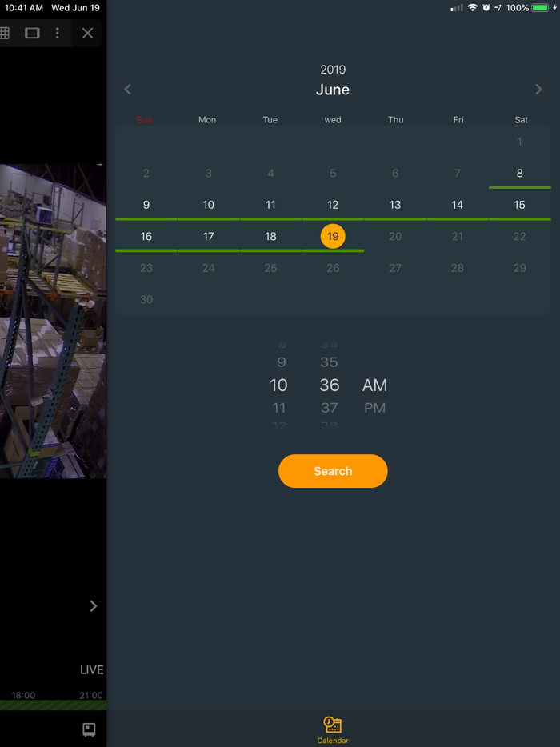
Task: Click the 21:00 timeline marker
Action: (x=91, y=696)
